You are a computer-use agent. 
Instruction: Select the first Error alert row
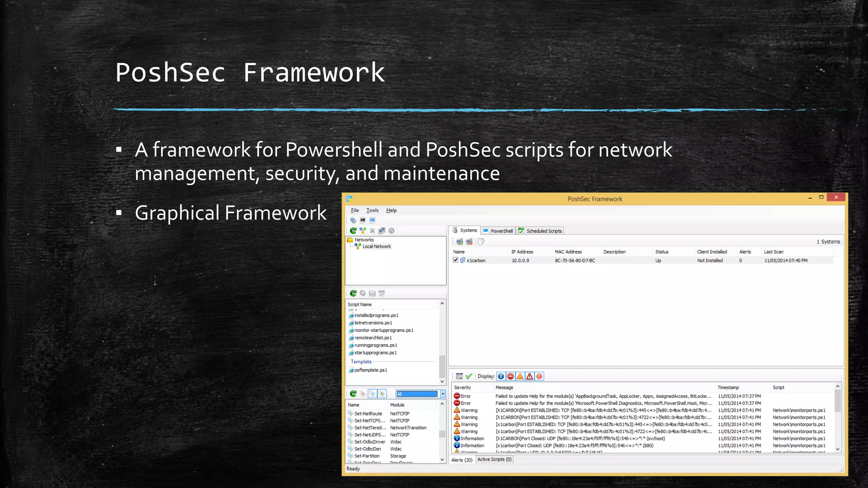point(643,396)
